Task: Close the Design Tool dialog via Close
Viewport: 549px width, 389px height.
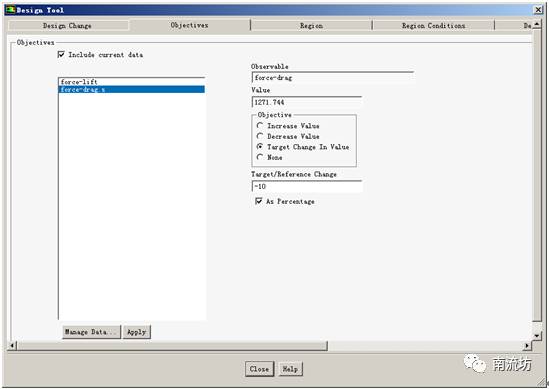Action: click(x=259, y=369)
